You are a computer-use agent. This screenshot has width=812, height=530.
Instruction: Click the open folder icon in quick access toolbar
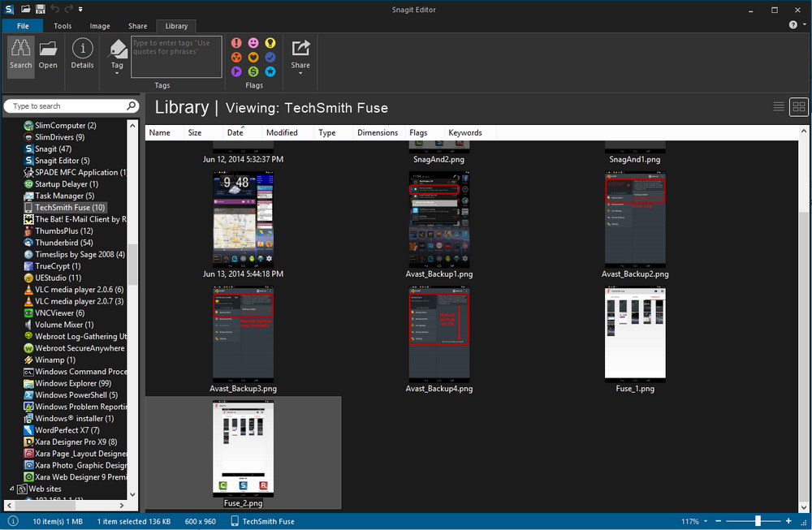click(26, 9)
